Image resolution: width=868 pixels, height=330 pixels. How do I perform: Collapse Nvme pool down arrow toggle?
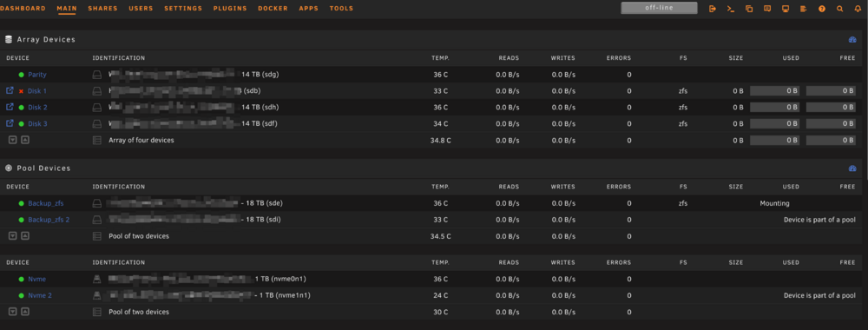click(x=12, y=312)
